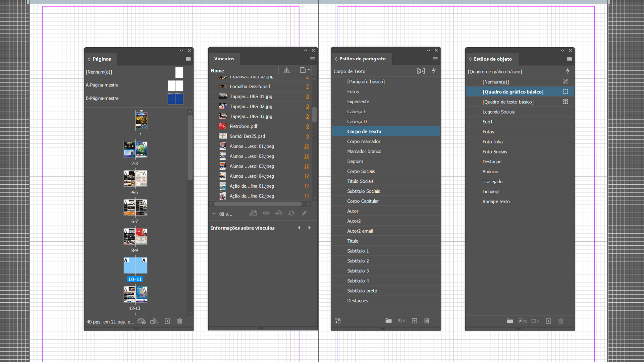
Task: Click go to link icon in Vínculos panel
Action: coord(278,213)
